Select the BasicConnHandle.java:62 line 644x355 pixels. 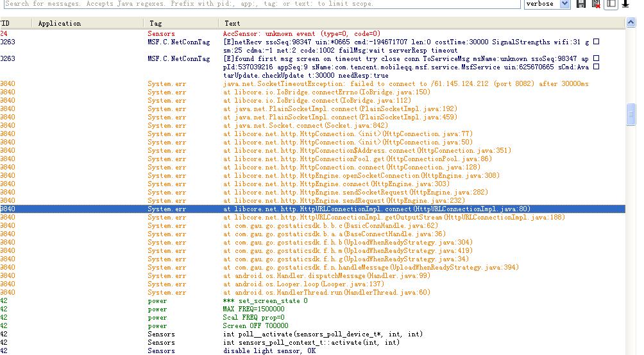pos(312,225)
